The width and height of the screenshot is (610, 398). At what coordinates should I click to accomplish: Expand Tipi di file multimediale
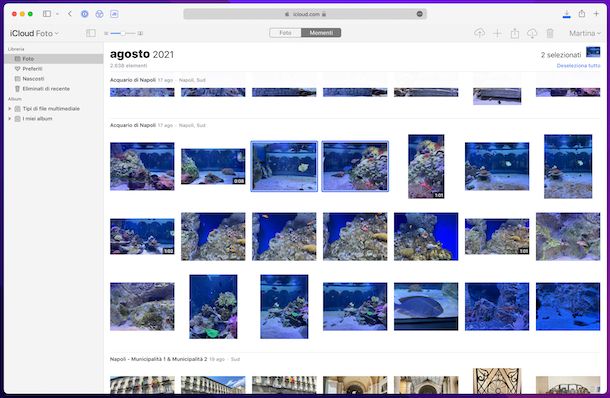(x=10, y=109)
